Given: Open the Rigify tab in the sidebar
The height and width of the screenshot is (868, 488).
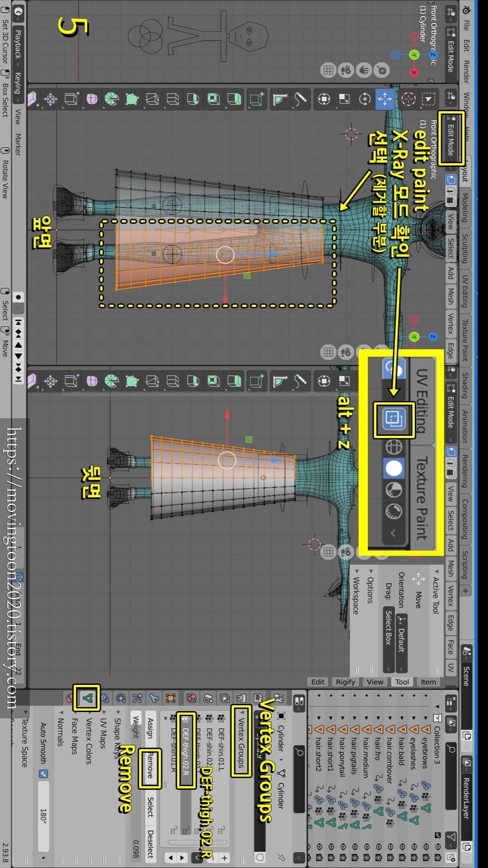Looking at the screenshot, I should pos(345,682).
